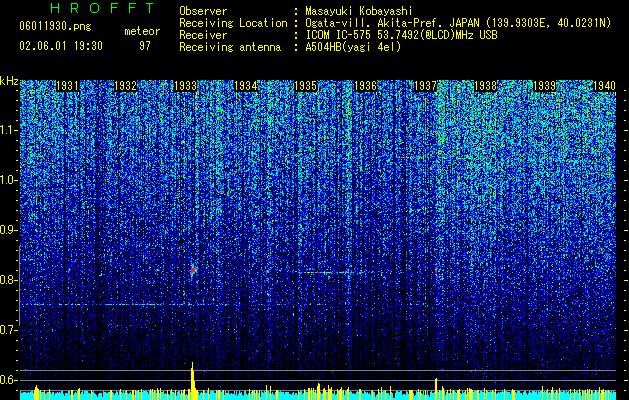The height and width of the screenshot is (400, 629).
Task: Click the 1.1 kHz axis tick label
Action: coord(8,130)
